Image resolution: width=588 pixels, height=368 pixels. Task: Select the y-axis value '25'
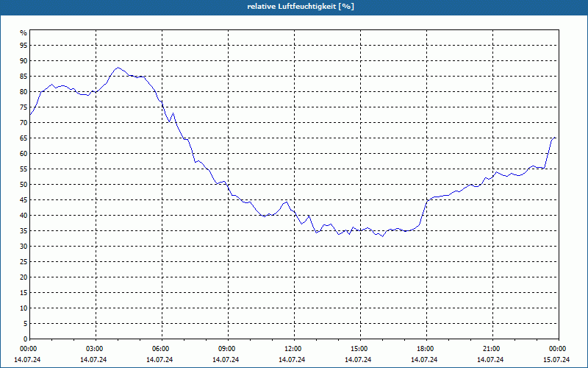tap(24, 262)
